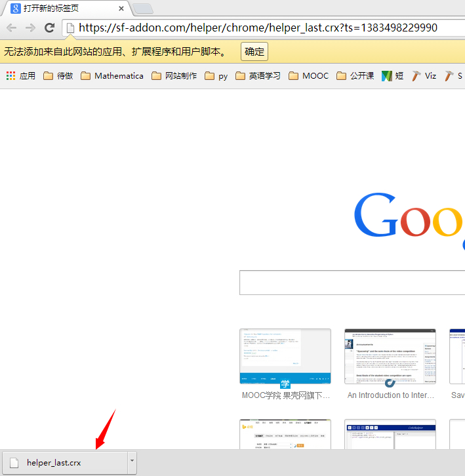Viewport: 465px width, 476px height.
Task: Open the 网站制作 bookmark folder
Action: (174, 76)
